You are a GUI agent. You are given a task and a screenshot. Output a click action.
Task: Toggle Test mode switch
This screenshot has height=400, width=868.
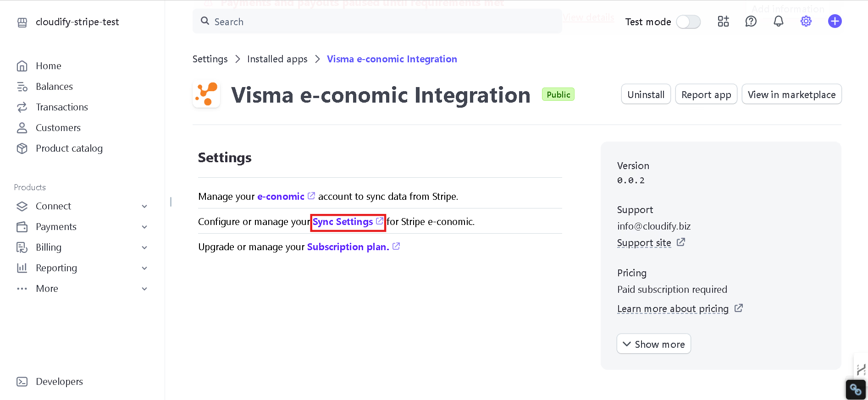[688, 22]
